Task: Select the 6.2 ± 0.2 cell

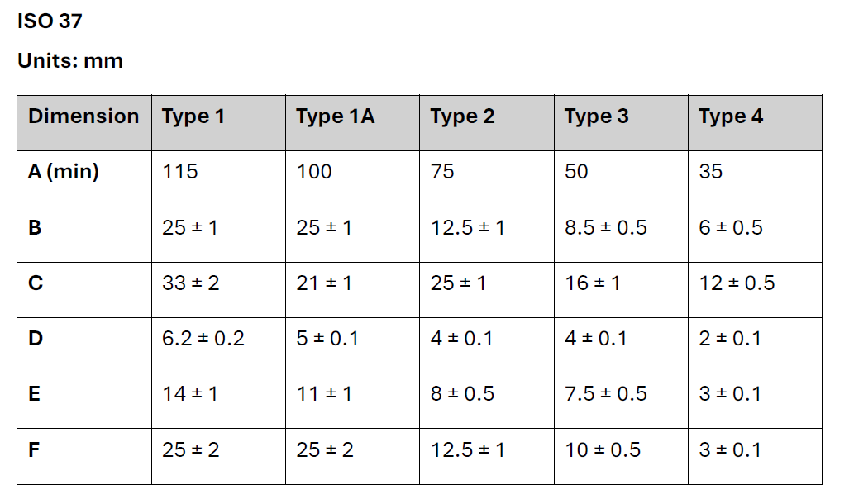Action: 218,345
